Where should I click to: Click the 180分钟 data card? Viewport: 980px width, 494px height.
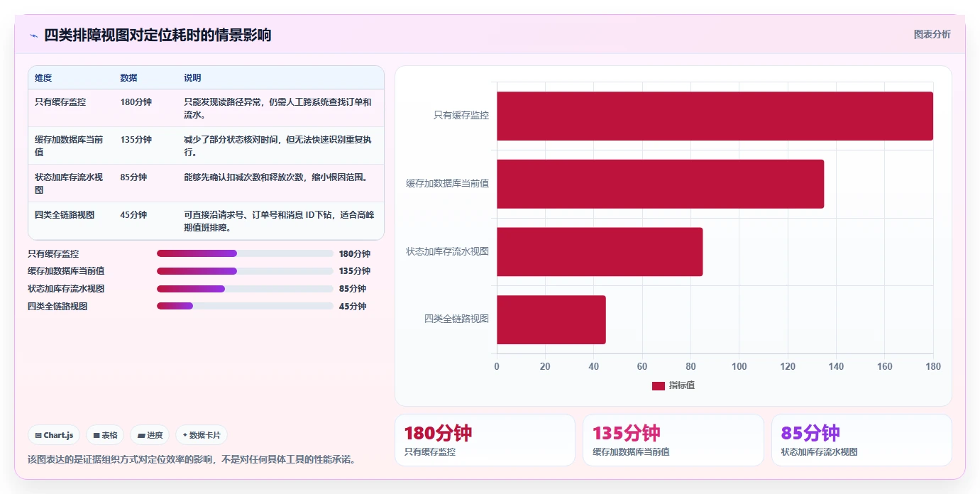point(485,440)
